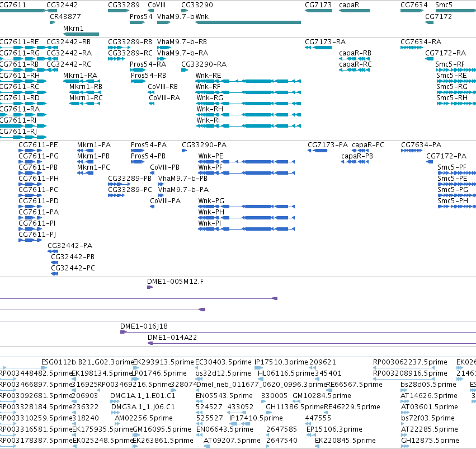
Task: Click BAC end label 'DME1-005M12.F'
Action: point(175,282)
